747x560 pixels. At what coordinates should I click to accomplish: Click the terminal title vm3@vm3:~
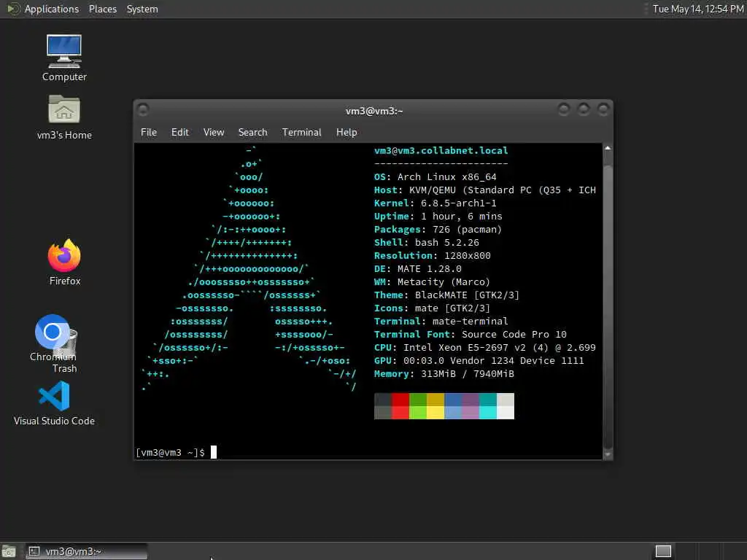coord(374,111)
